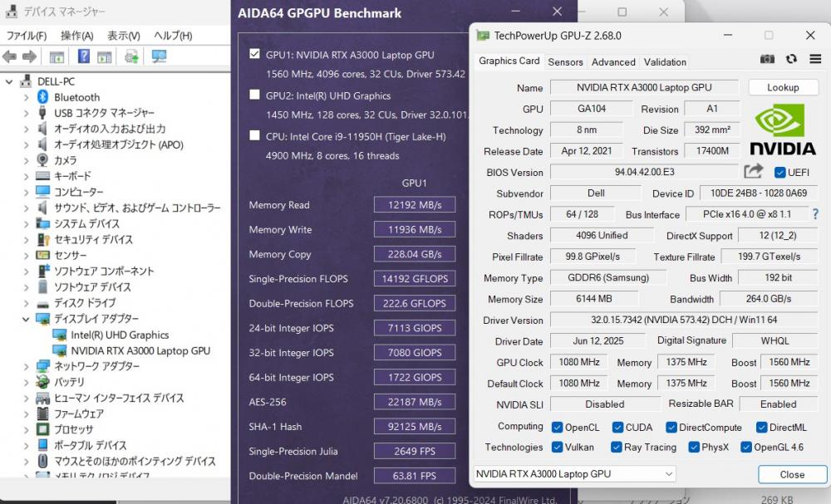Switch to the Sensors tab in GPU-Z
Image resolution: width=831 pixels, height=504 pixels.
click(565, 62)
